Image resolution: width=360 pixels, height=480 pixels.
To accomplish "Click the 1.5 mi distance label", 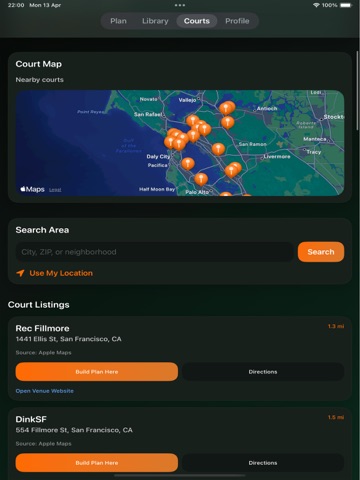I will tap(336, 417).
